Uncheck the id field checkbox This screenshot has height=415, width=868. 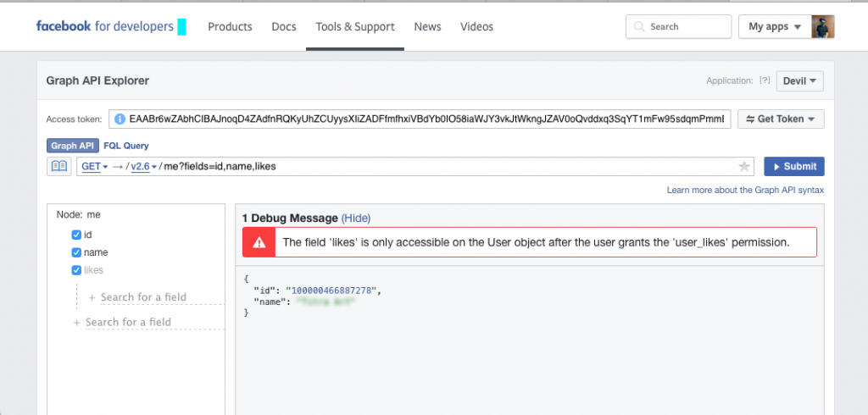(76, 235)
